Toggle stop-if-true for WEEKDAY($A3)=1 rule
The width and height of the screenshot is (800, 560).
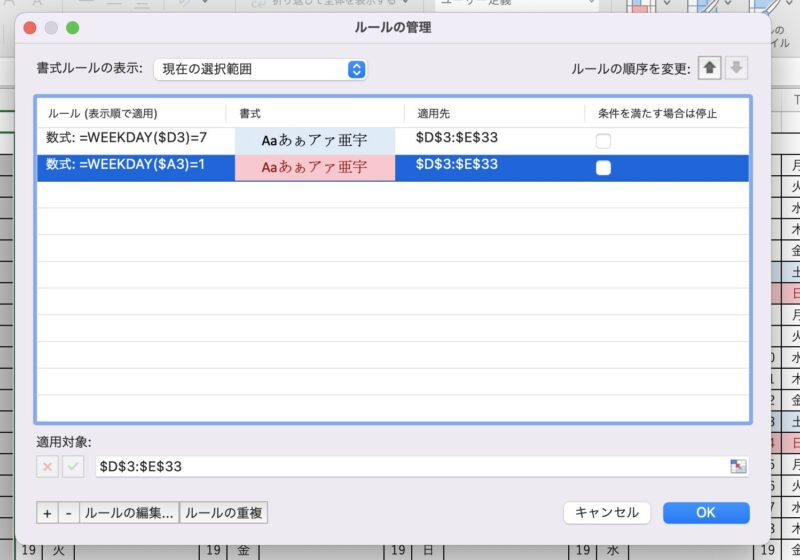point(603,167)
